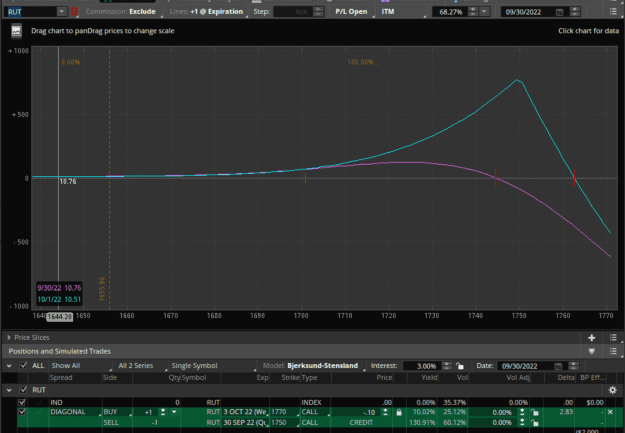Toggle the price lock in DIAGONAL row

[399, 412]
